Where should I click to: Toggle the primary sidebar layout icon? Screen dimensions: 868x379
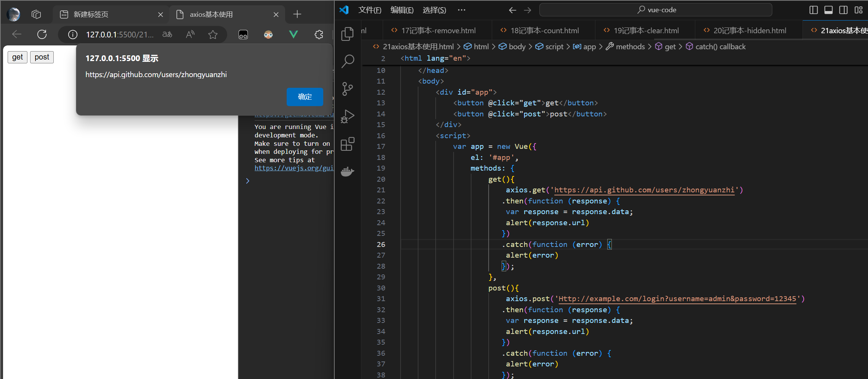click(x=813, y=10)
